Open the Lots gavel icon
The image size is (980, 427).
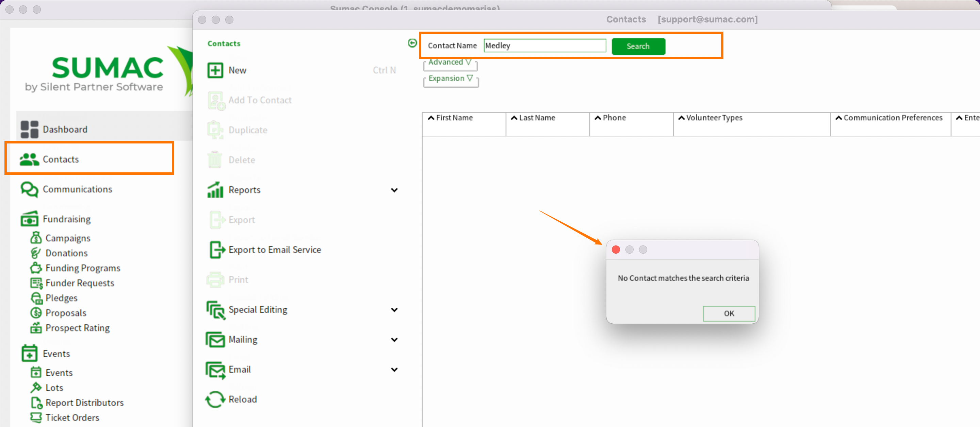click(x=36, y=388)
